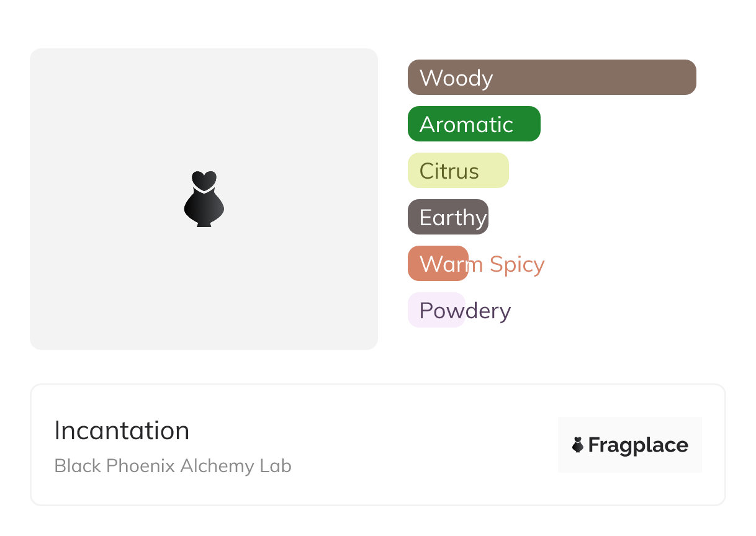Click the Fragplace bottle logo icon
Image resolution: width=756 pixels, height=536 pixels.
[x=578, y=445]
